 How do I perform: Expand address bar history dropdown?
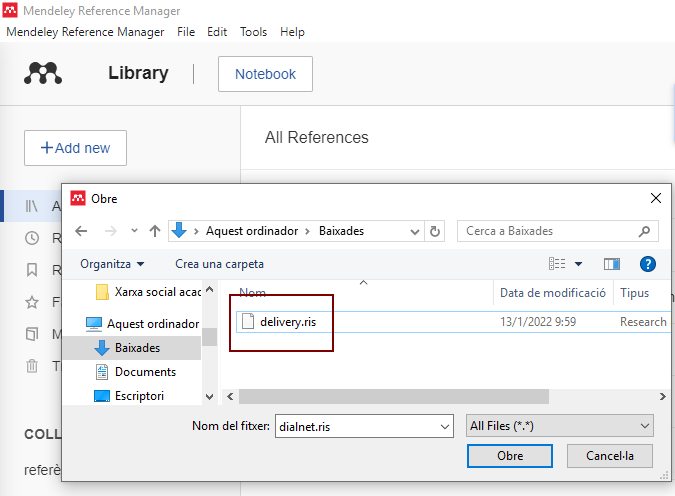(x=415, y=232)
